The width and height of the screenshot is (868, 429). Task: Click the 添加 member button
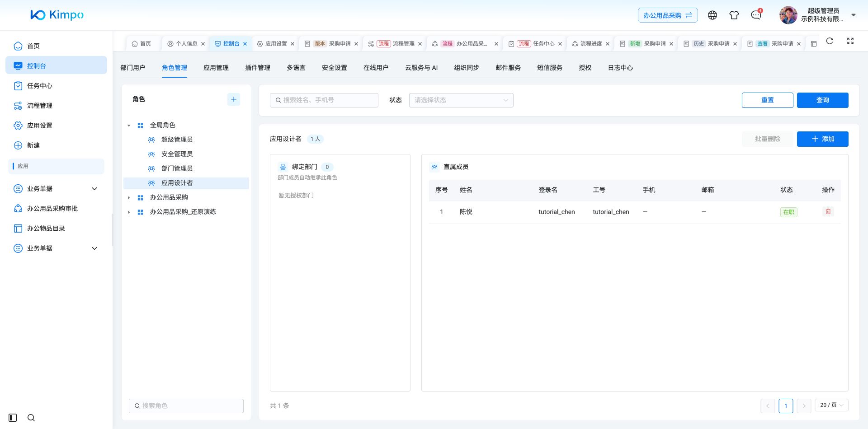coord(822,139)
